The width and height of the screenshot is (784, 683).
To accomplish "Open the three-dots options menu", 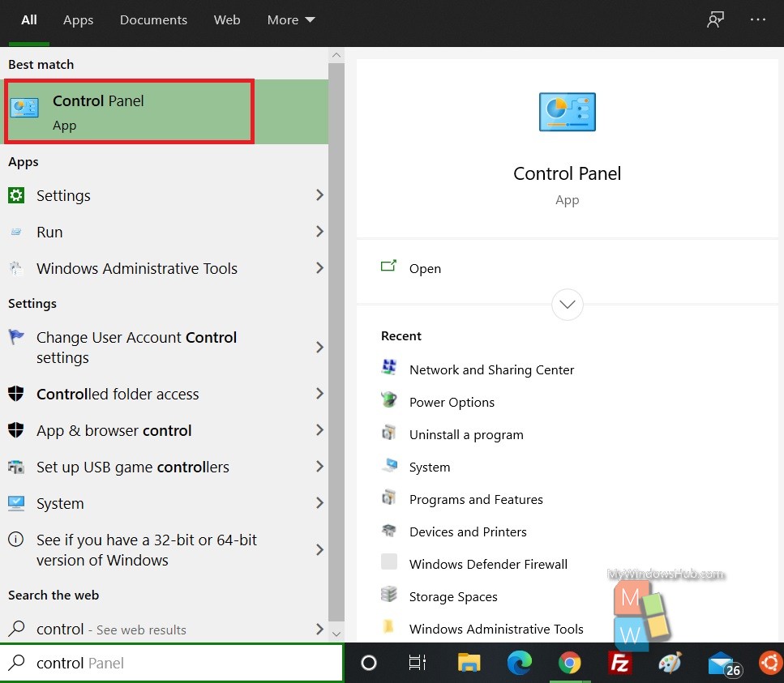I will (758, 20).
